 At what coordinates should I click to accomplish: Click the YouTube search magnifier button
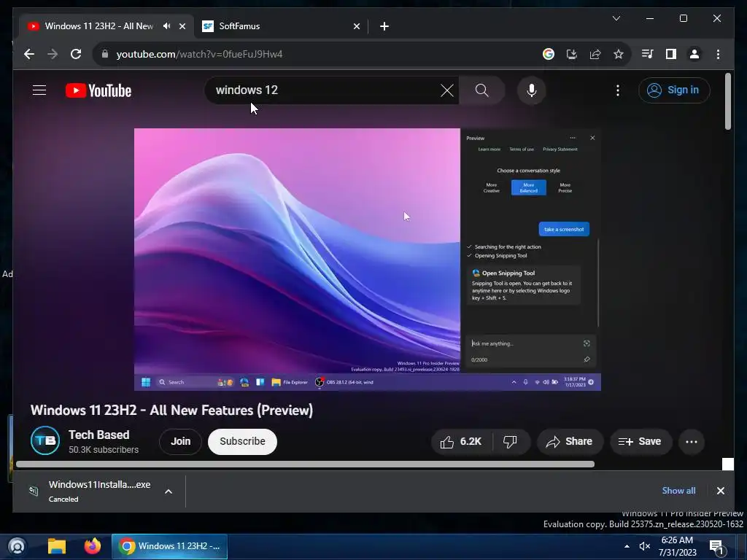click(x=481, y=90)
